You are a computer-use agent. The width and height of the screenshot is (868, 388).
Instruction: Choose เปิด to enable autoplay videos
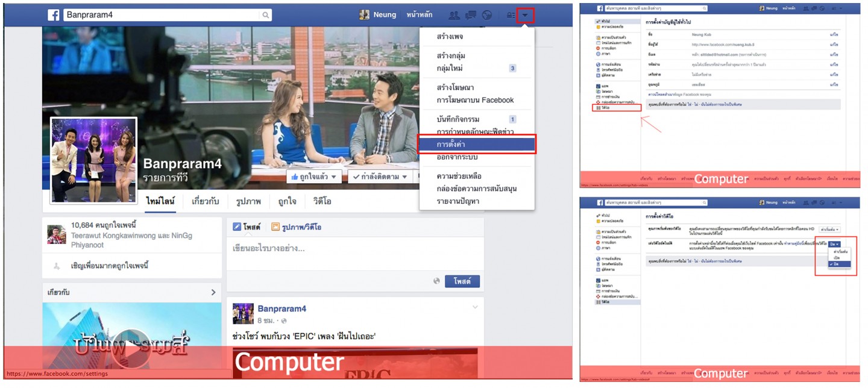tap(837, 257)
